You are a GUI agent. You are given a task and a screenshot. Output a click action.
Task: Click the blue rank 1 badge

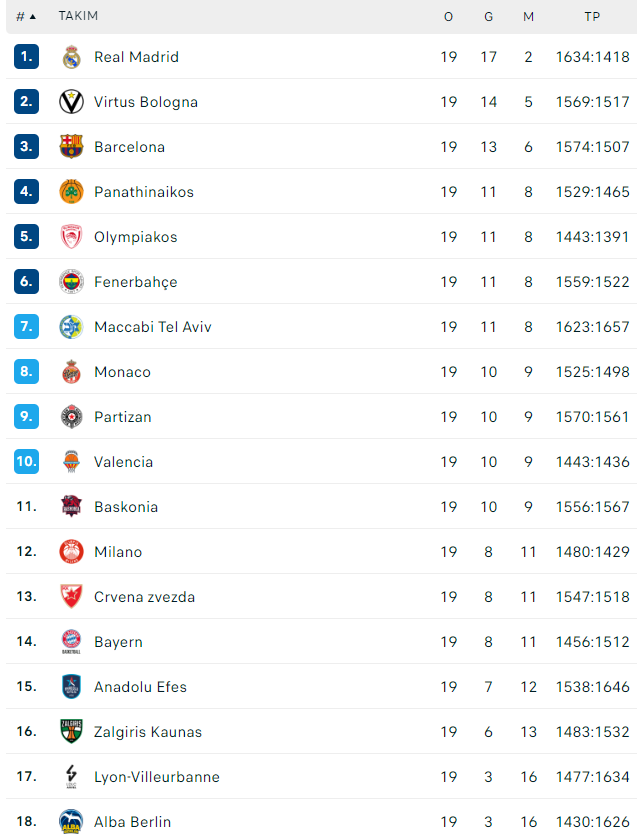pos(26,57)
